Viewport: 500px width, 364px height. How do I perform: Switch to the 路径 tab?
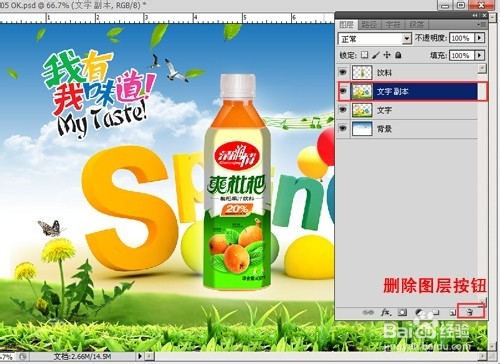click(369, 25)
